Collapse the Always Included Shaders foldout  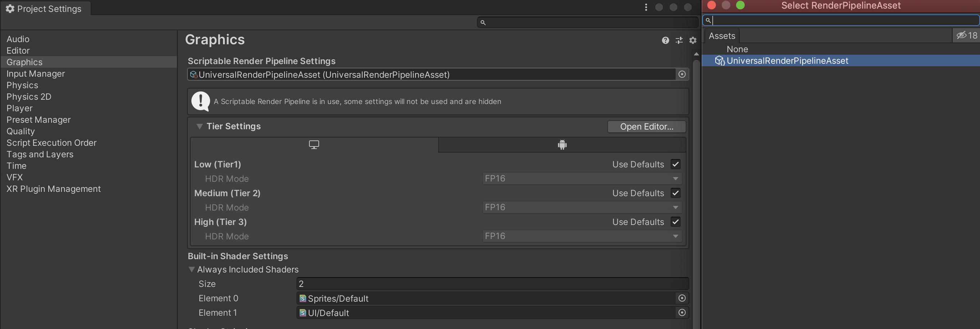(x=192, y=270)
